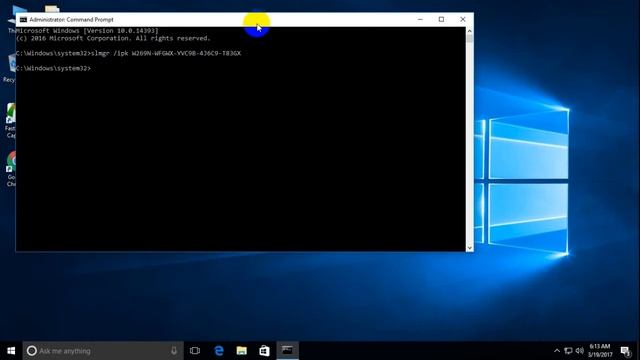Viewport: 640px width, 360px height.
Task: Open Task View from the taskbar
Action: (195, 351)
